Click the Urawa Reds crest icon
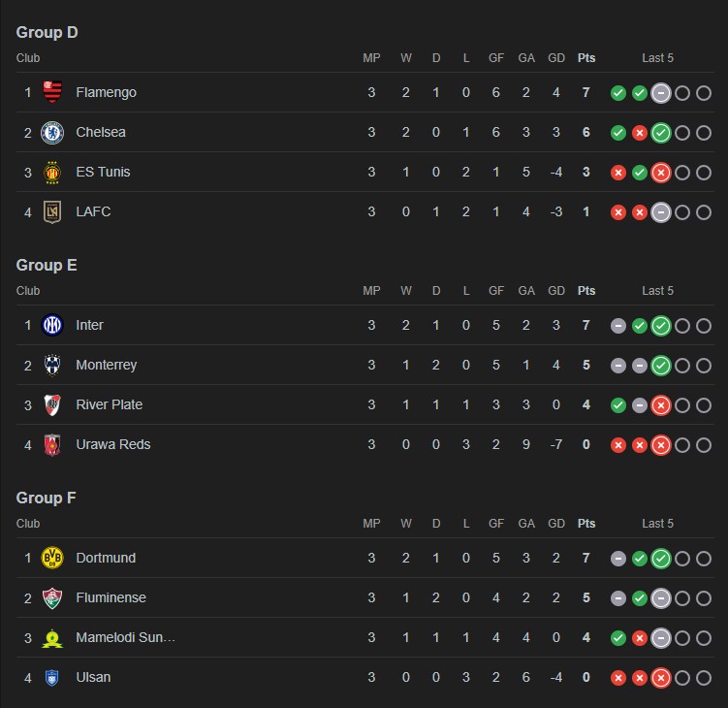Image resolution: width=728 pixels, height=708 pixels. click(x=52, y=445)
